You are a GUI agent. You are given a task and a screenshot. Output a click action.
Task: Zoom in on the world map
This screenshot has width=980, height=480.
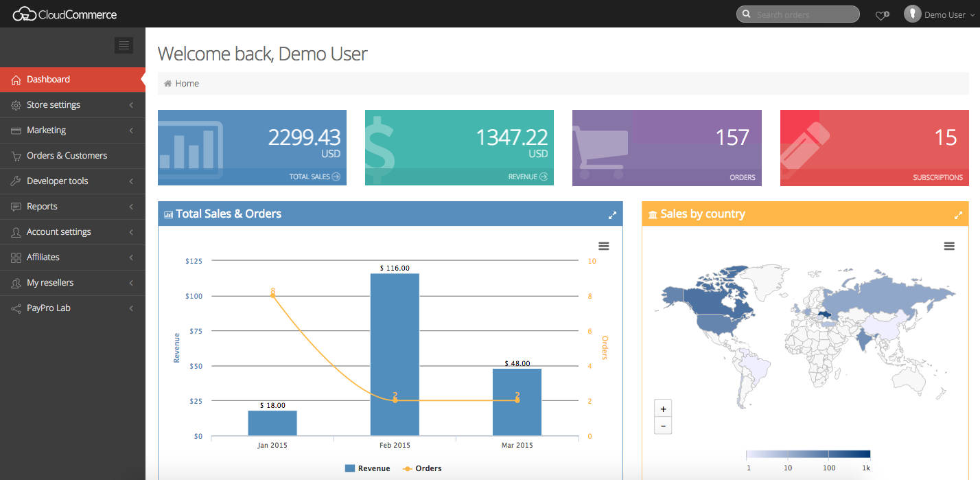(663, 409)
